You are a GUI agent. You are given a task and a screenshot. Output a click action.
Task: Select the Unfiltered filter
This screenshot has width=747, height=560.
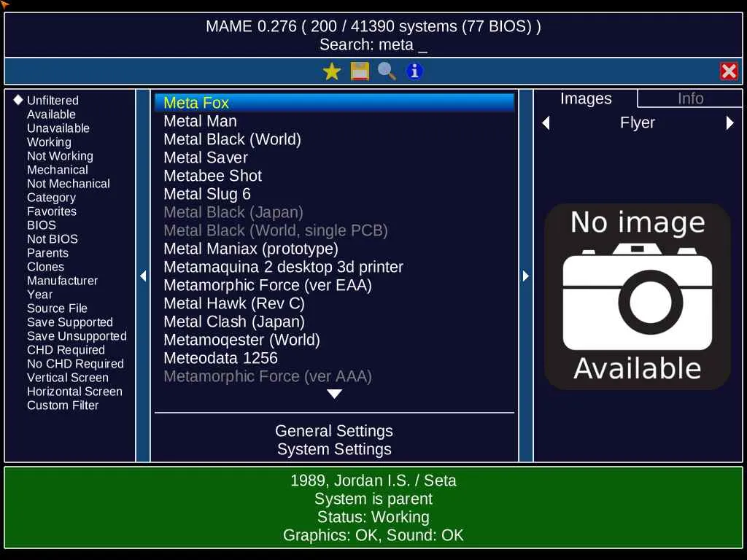coord(53,101)
